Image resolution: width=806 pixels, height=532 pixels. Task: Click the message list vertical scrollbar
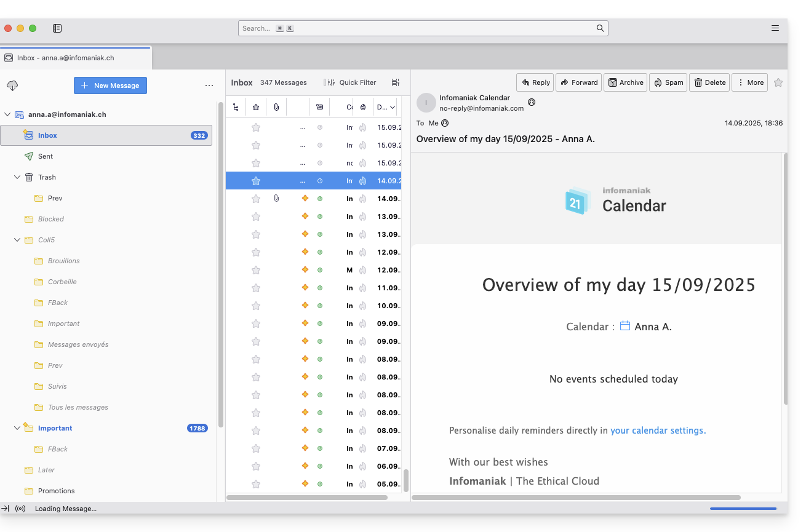(406, 480)
